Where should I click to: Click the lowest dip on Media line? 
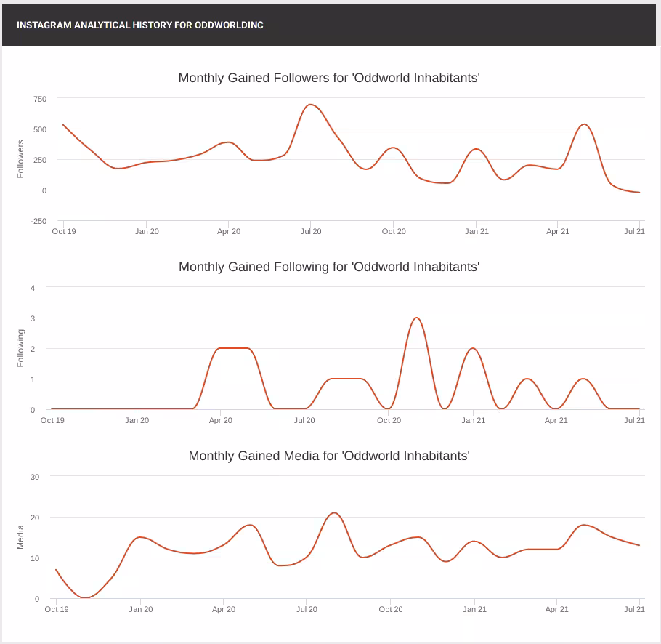85,597
